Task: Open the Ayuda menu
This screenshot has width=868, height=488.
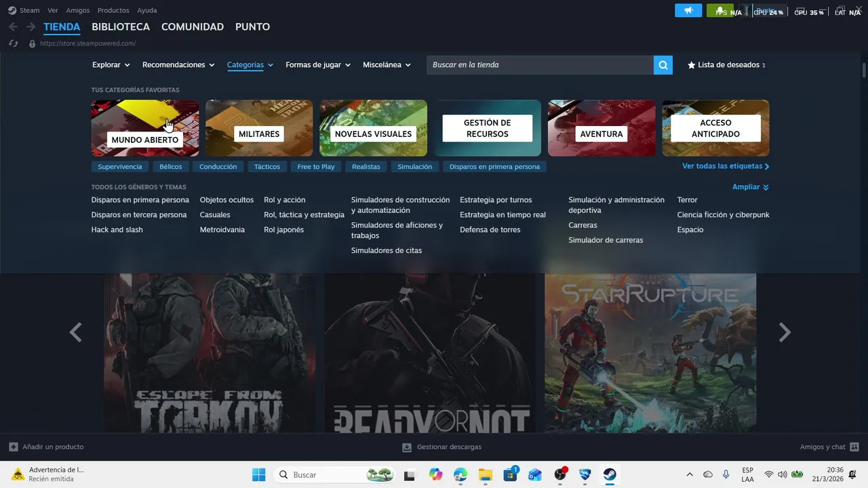Action: [x=147, y=10]
